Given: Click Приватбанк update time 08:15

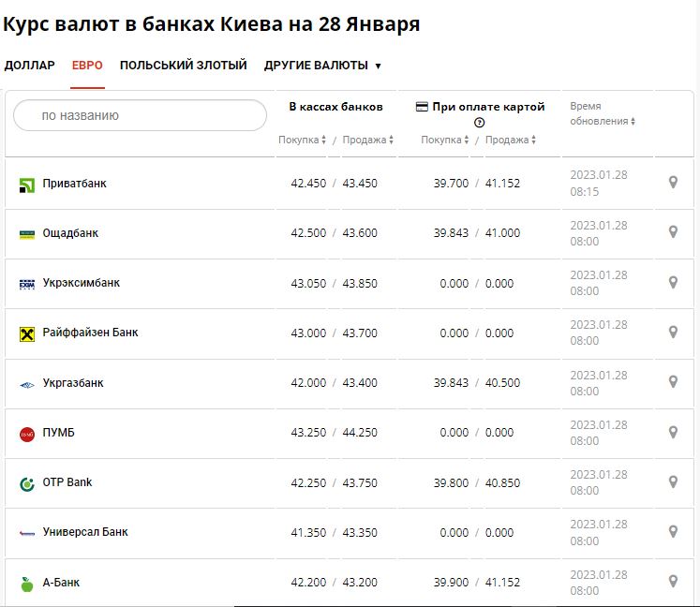Looking at the screenshot, I should [585, 191].
